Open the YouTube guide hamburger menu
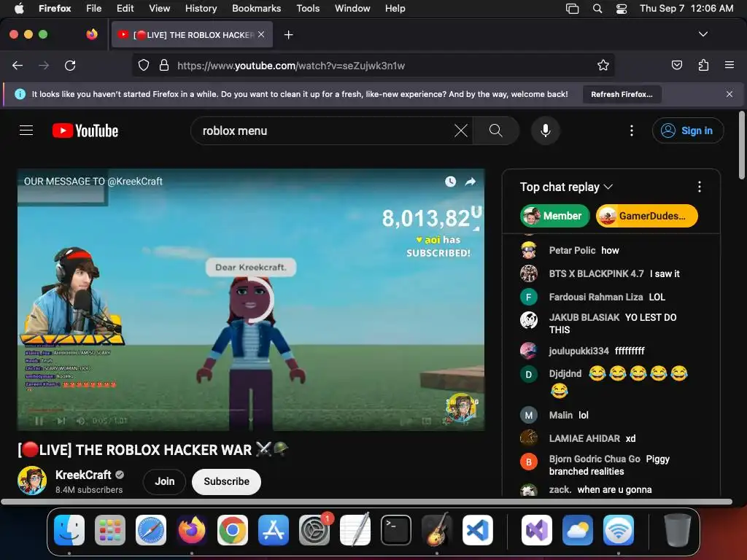The width and height of the screenshot is (747, 560). point(26,131)
